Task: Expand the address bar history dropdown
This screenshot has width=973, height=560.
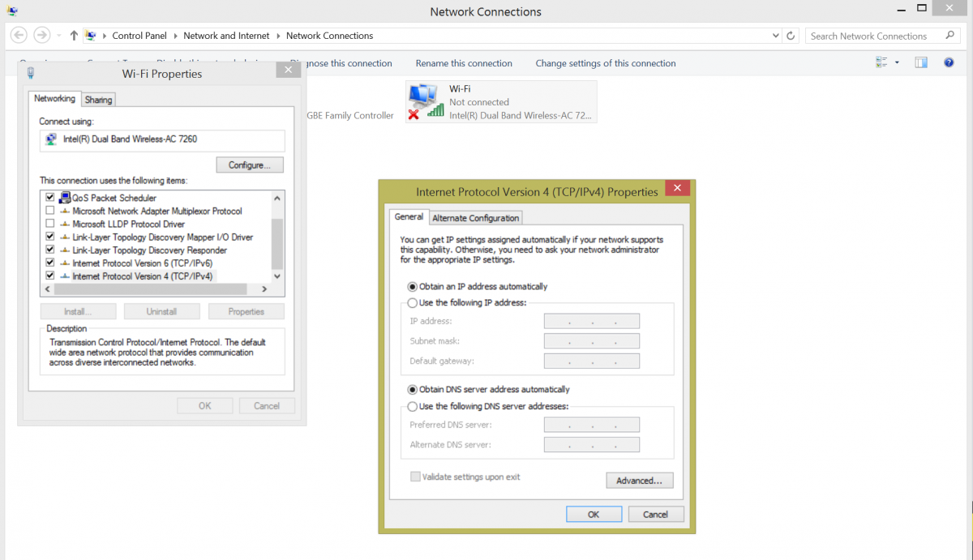Action: 776,36
